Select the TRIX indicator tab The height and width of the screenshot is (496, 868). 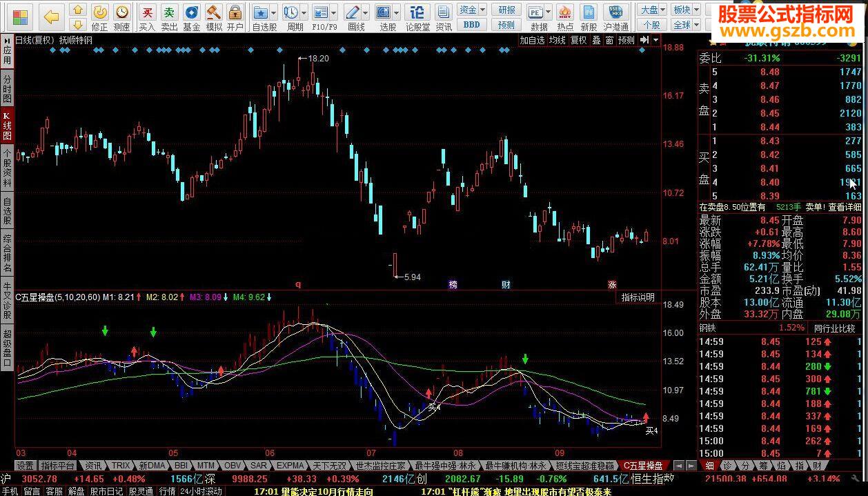pos(121,466)
